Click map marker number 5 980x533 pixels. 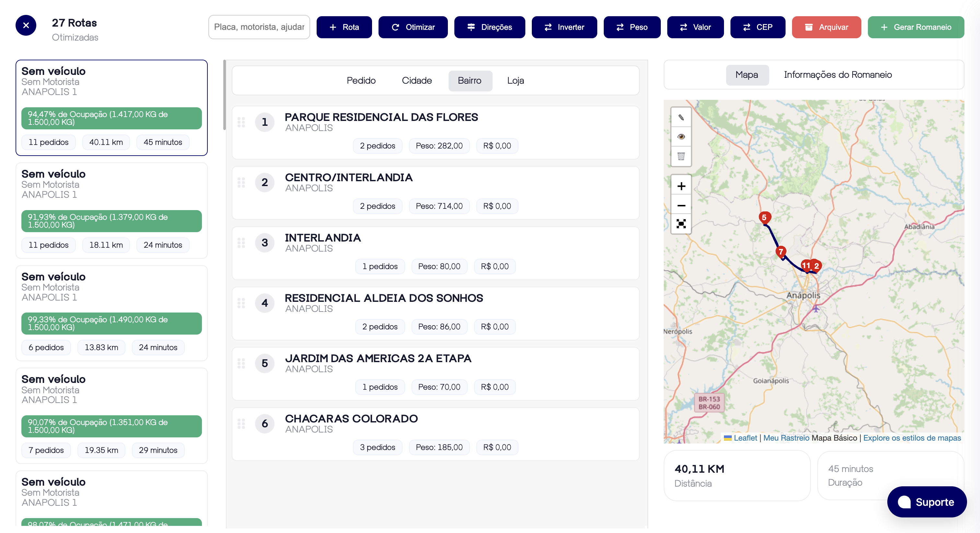[764, 218]
